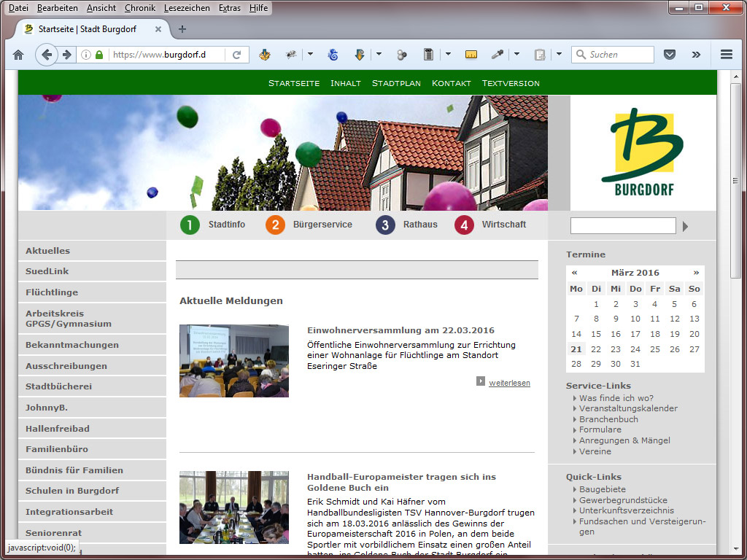Click the paste clipboard toolbar icon
This screenshot has height=560, width=747.
(x=540, y=55)
